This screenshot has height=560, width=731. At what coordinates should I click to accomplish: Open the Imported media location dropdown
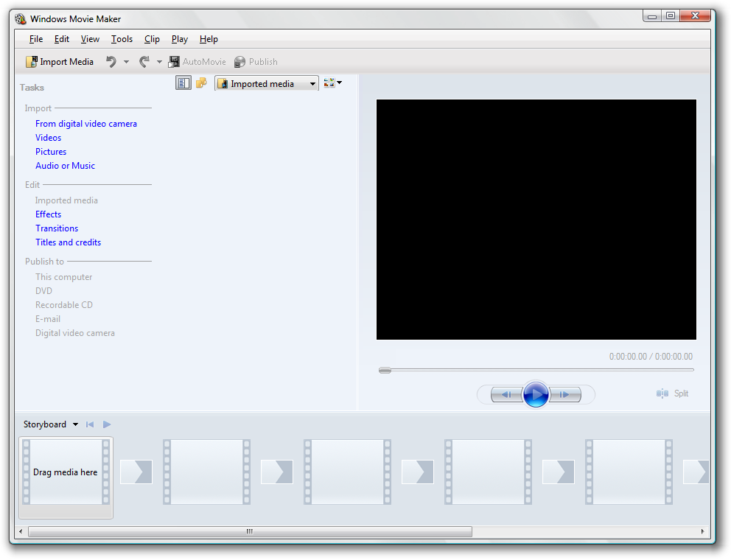click(x=267, y=84)
